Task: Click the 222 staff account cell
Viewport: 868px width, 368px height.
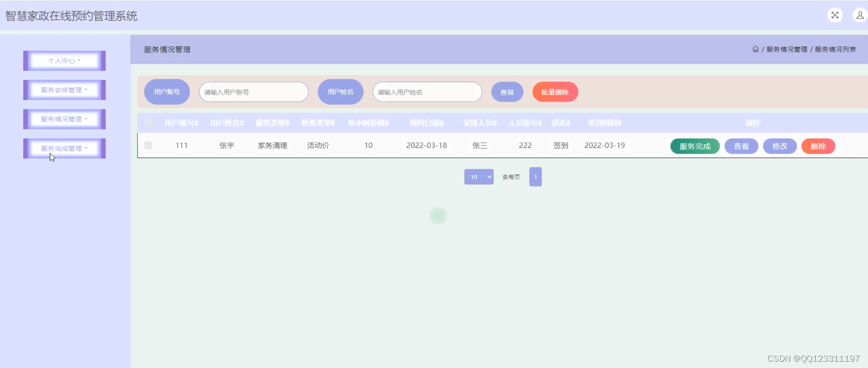Action: pyautogui.click(x=525, y=145)
